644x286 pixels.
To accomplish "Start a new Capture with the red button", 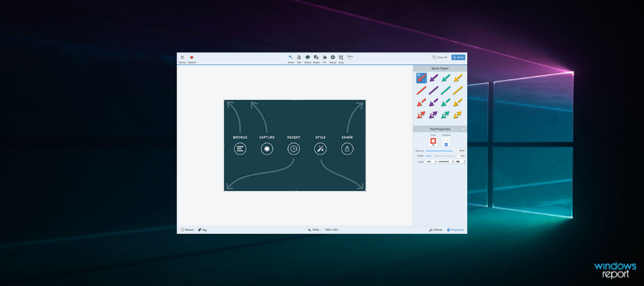I will pos(191,59).
